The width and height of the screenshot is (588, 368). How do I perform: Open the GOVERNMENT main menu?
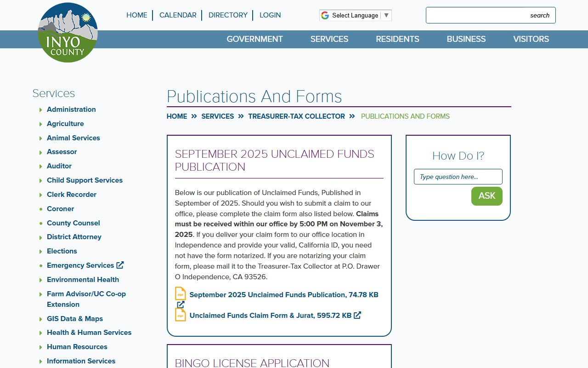(x=254, y=39)
